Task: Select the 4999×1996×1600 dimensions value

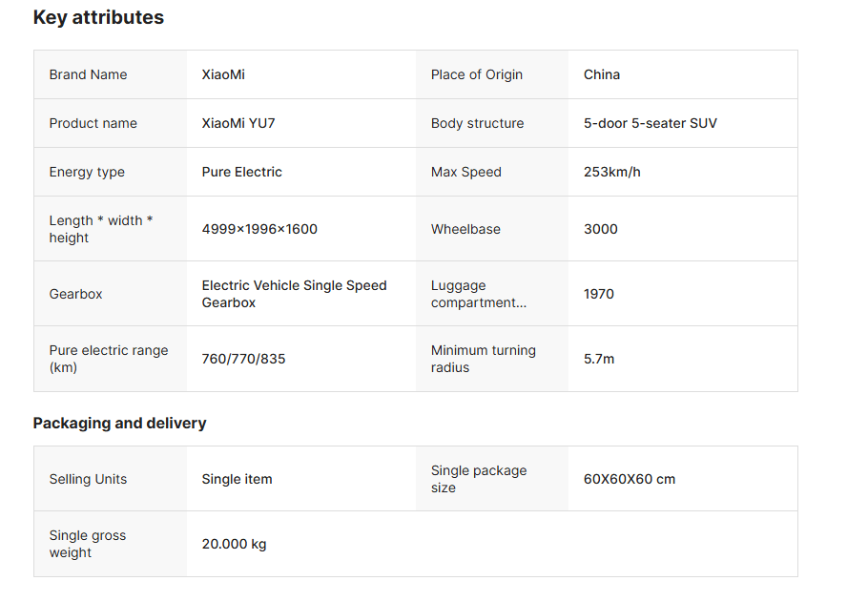Action: click(x=259, y=229)
